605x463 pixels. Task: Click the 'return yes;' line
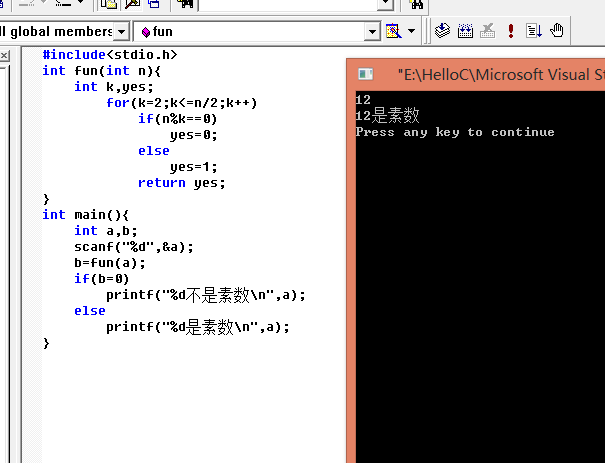181,183
